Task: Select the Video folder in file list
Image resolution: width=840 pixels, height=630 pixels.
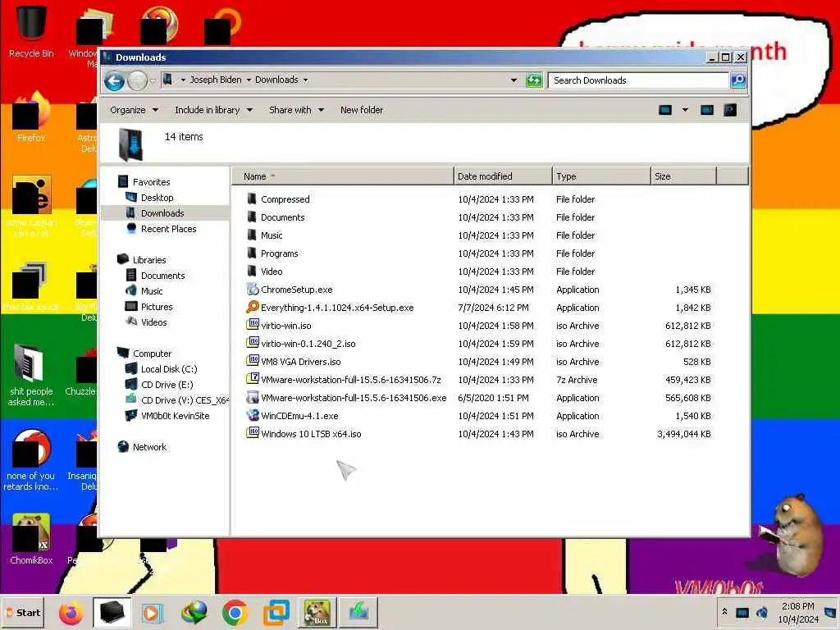Action: click(272, 272)
